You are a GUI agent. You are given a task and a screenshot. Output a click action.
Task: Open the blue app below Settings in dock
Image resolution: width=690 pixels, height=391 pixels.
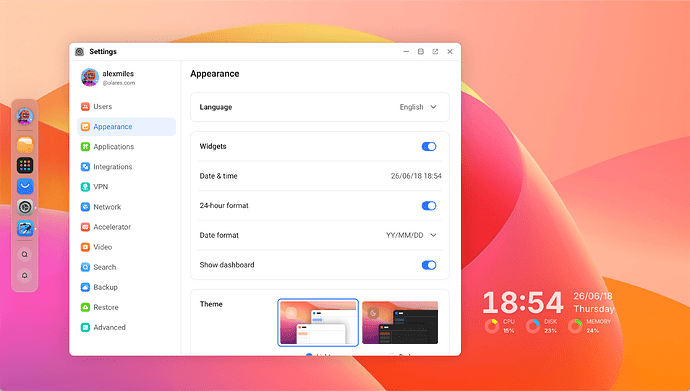(x=25, y=228)
